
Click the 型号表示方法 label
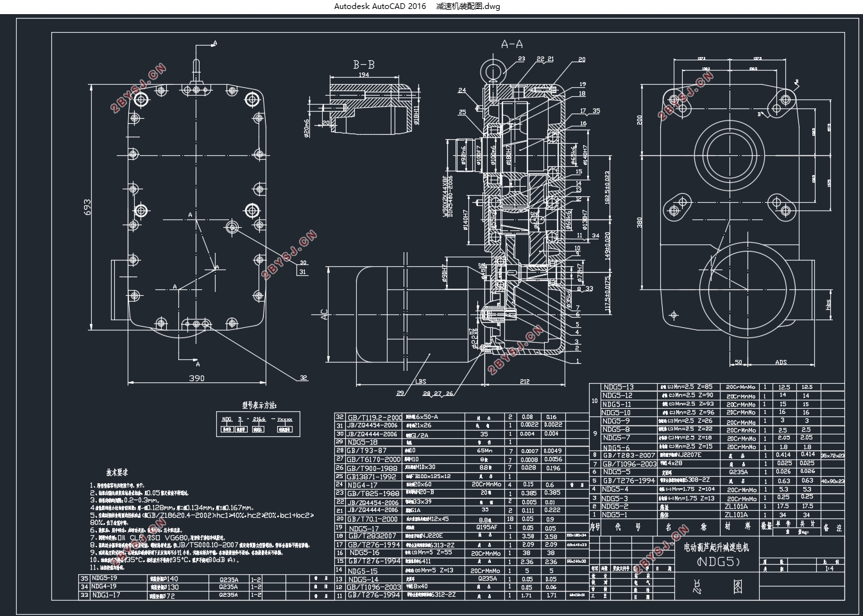click(x=259, y=406)
